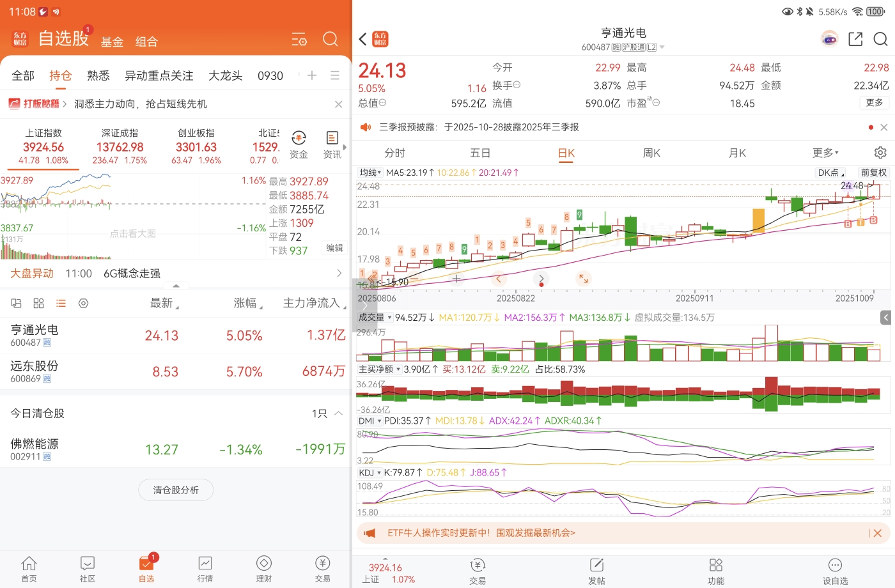The image size is (895, 588).
Task: Dismiss the 打板秘籍 promo banner
Action: tap(338, 104)
